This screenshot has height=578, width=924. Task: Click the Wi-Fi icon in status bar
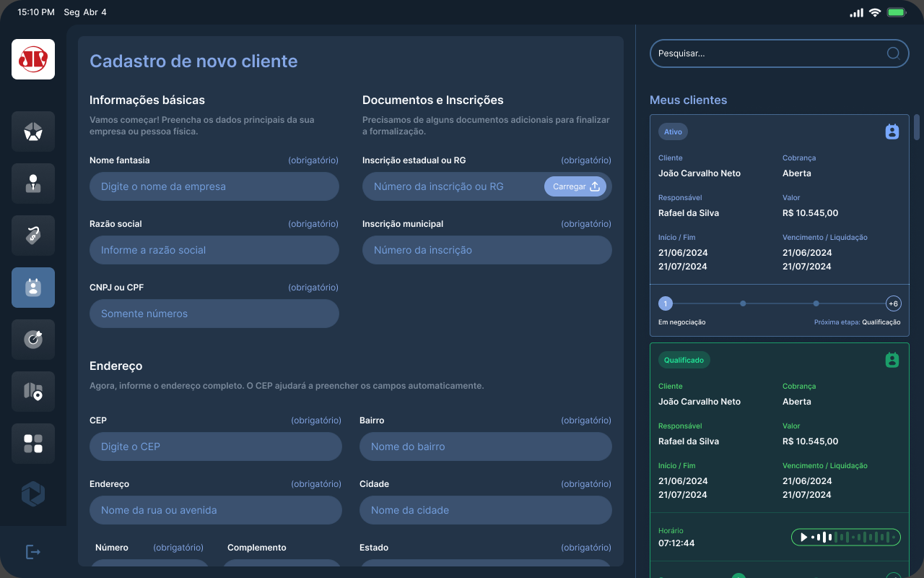pos(875,12)
